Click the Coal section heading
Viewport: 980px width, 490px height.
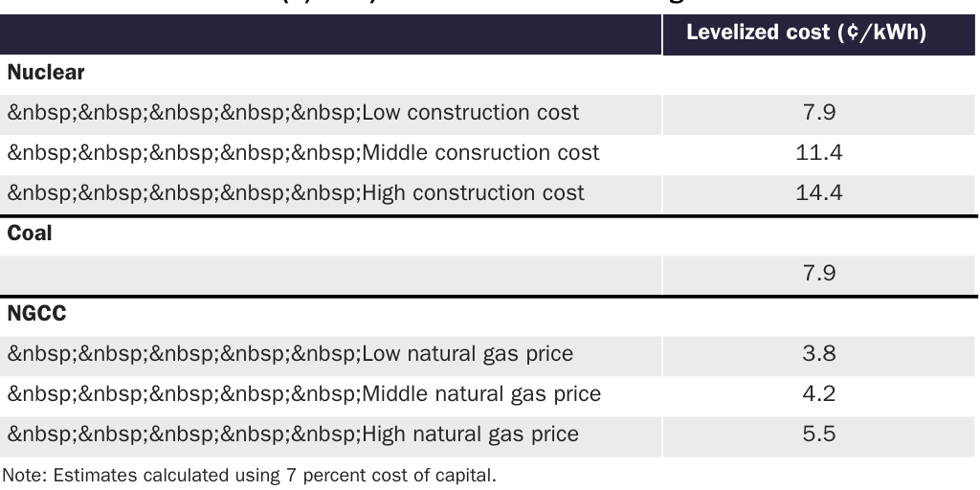point(30,234)
